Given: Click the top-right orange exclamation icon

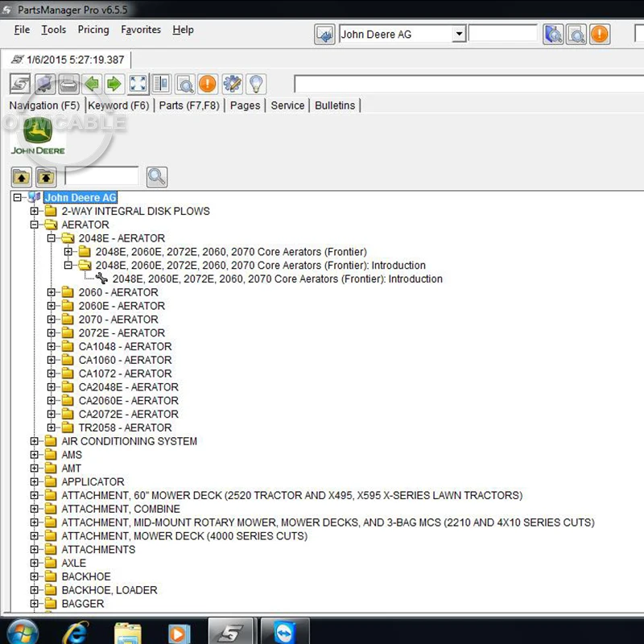Looking at the screenshot, I should pyautogui.click(x=600, y=35).
